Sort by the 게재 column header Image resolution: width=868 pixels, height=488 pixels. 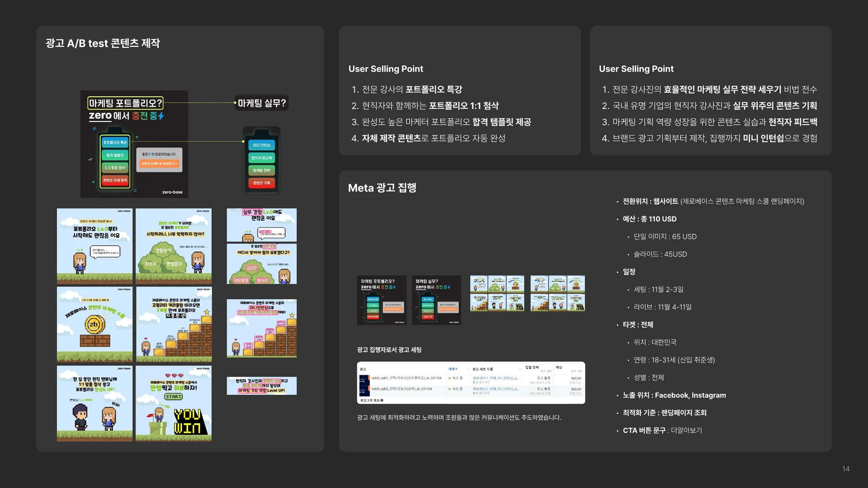coord(453,369)
